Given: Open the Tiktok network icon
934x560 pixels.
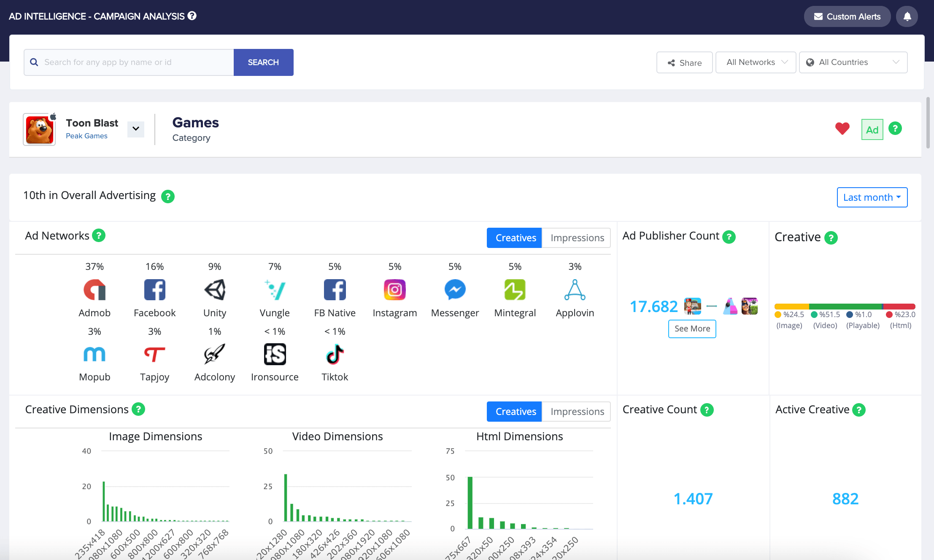Looking at the screenshot, I should point(335,354).
